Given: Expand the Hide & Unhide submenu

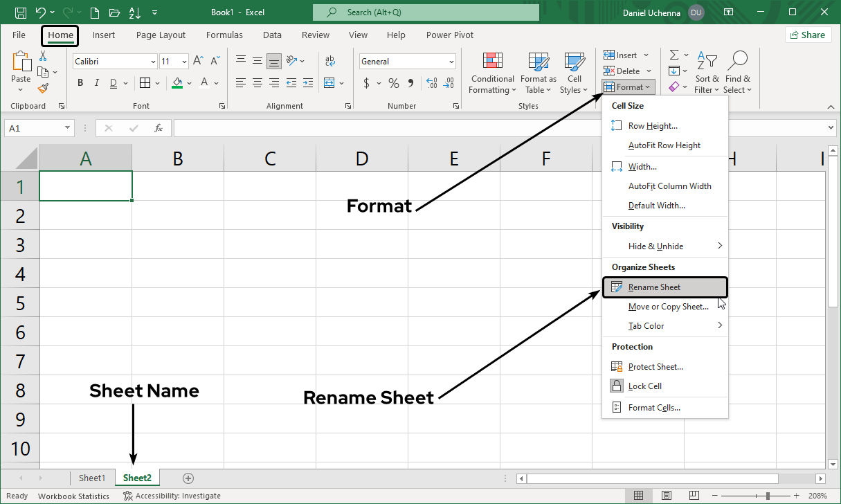Looking at the screenshot, I should (x=655, y=246).
